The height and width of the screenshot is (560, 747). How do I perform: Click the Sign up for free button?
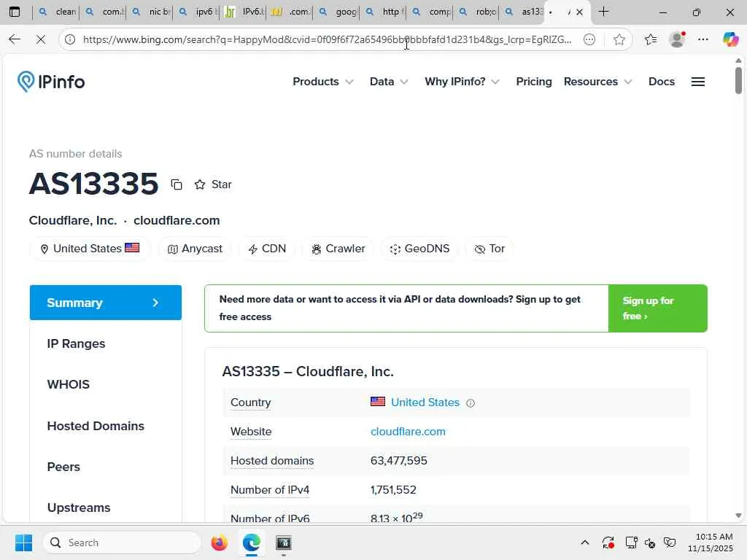[657, 308]
